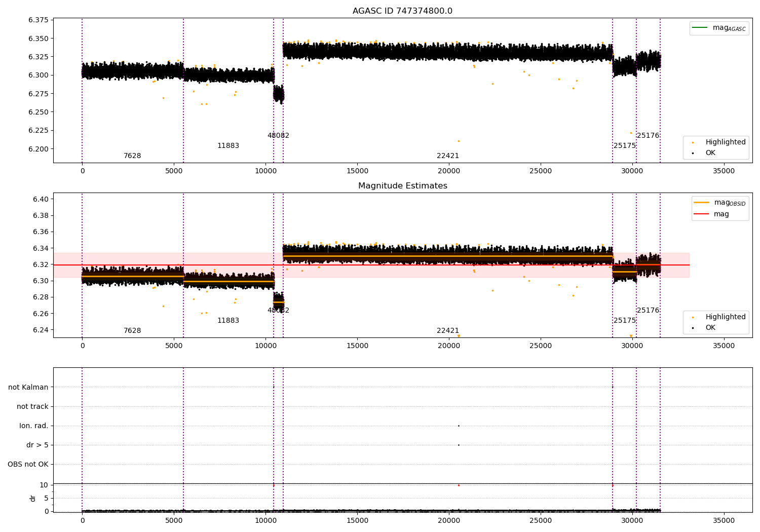Click the 'OBS not OK' row label
Image resolution: width=760 pixels, height=532 pixels.
point(28,464)
